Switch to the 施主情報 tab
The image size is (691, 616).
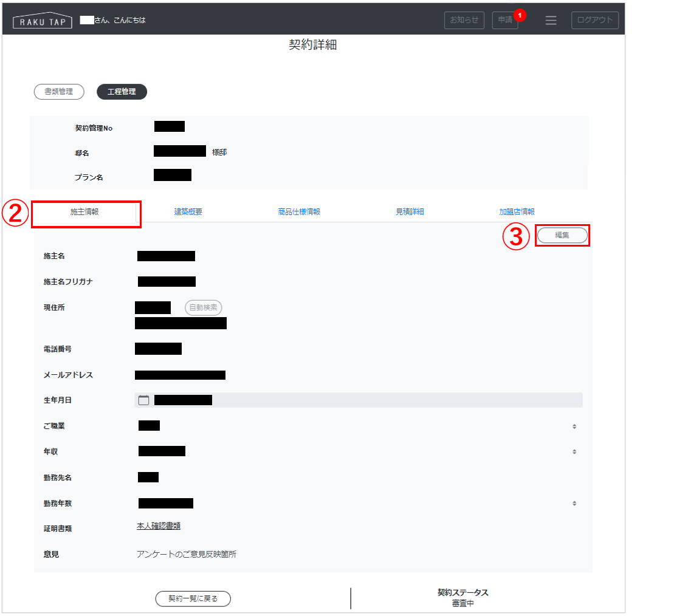[84, 212]
